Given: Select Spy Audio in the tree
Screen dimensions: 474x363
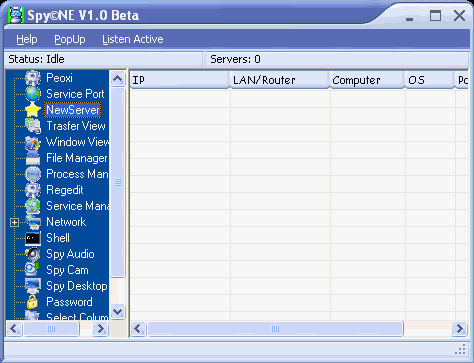Looking at the screenshot, I should [70, 254].
